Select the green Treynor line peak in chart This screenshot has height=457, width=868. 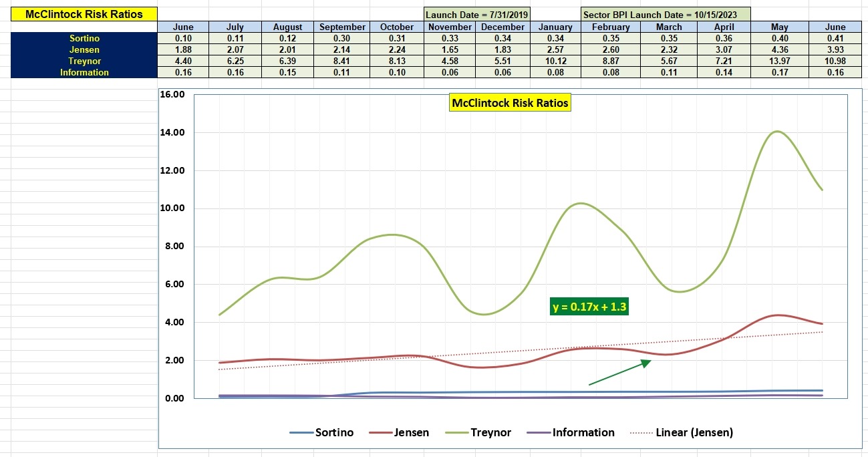[x=777, y=132]
